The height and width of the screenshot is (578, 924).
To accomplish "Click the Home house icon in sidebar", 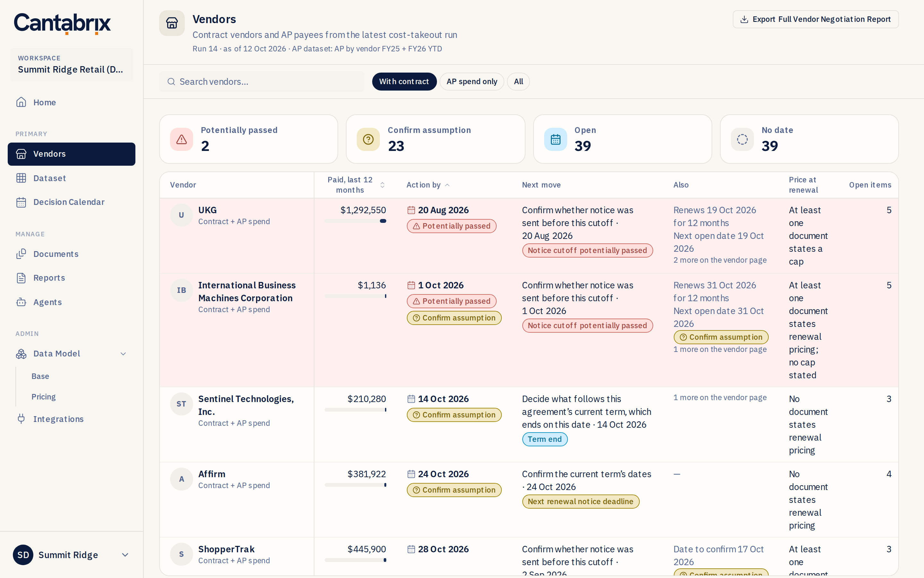I will (21, 102).
